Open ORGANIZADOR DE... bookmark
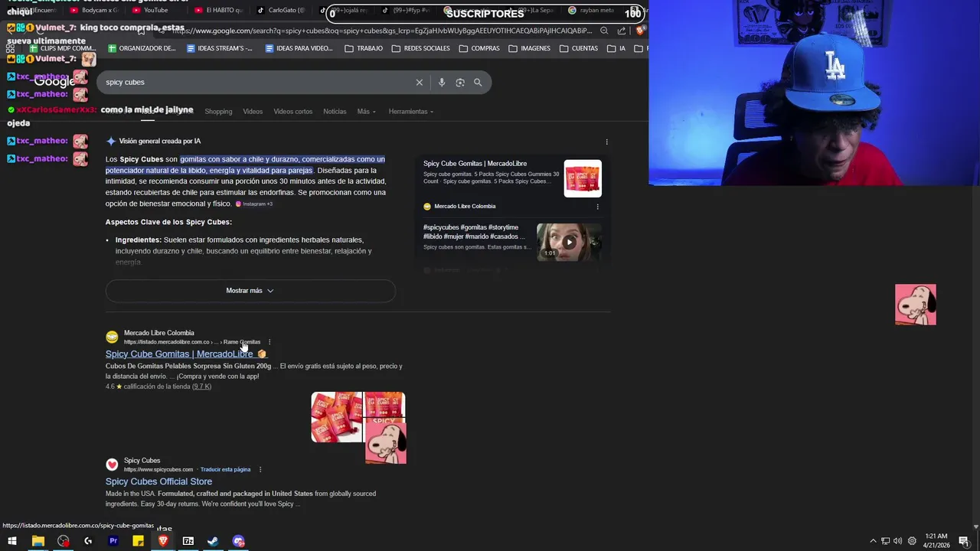 142,48
